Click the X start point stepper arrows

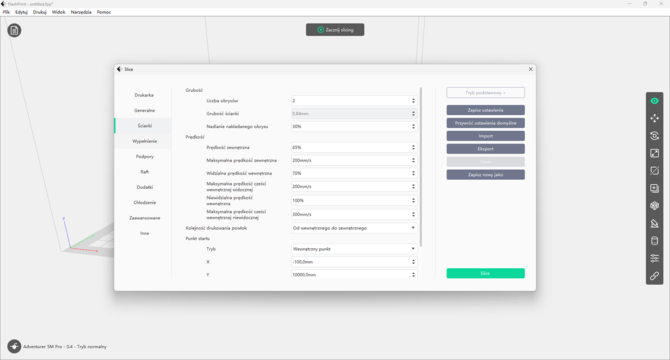click(413, 262)
